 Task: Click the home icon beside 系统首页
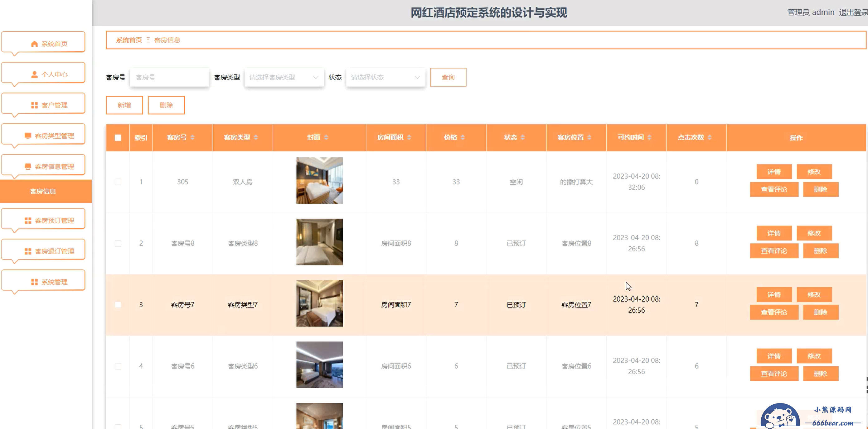click(34, 44)
